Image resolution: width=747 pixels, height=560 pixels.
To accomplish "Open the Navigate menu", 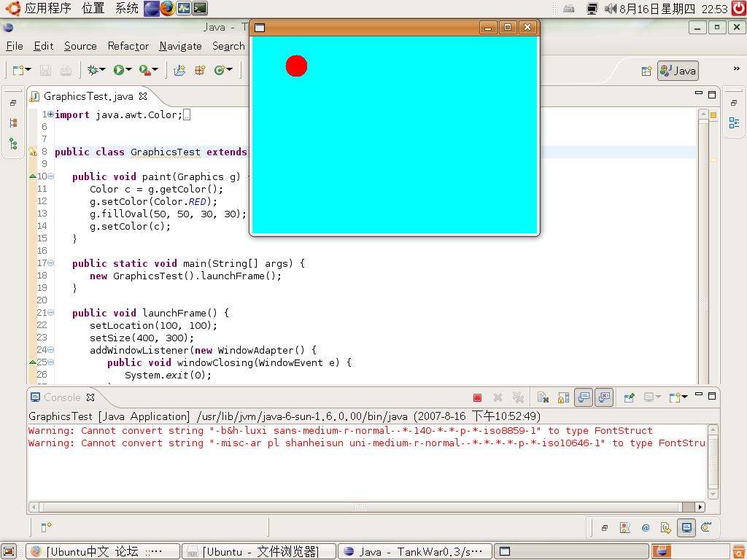I will [x=181, y=46].
